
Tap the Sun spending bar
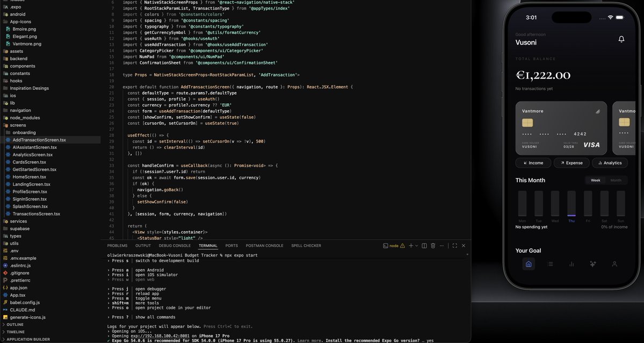[x=620, y=204]
